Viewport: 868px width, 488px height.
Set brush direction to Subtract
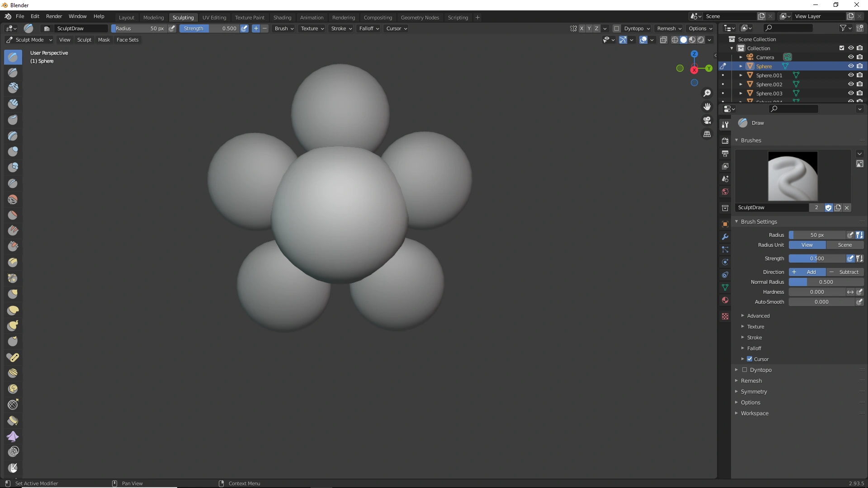[x=844, y=272]
